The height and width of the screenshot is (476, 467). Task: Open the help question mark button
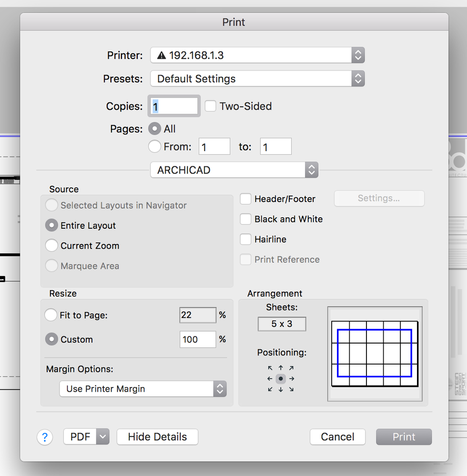click(x=45, y=437)
